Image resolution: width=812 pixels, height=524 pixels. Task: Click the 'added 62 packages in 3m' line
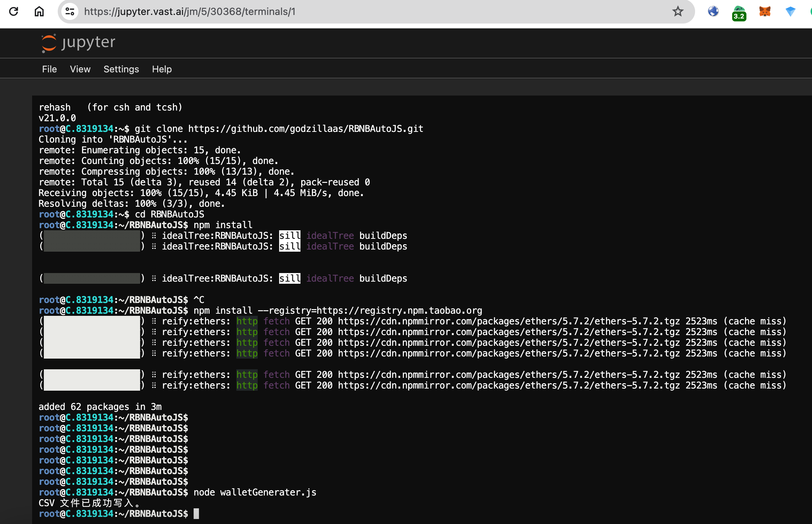click(100, 407)
